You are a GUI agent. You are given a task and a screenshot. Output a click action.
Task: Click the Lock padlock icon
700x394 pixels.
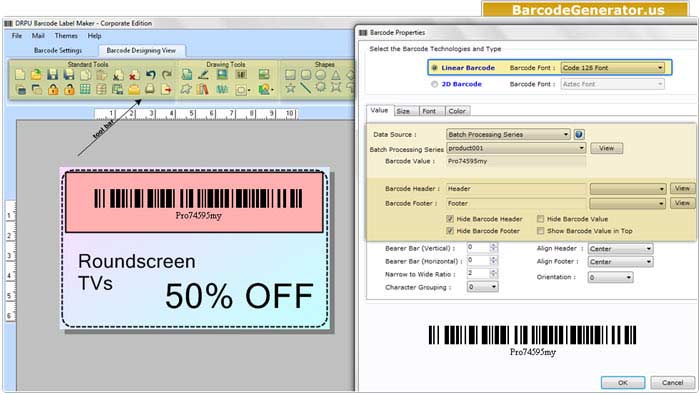point(53,89)
